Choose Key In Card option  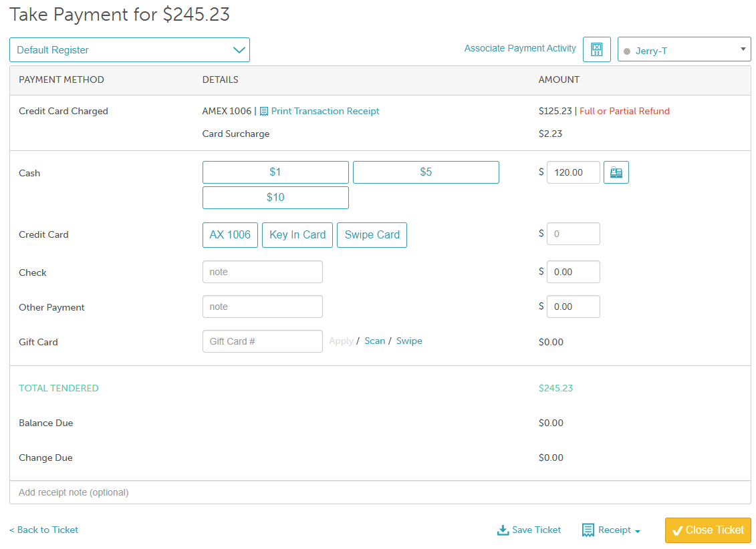coord(297,235)
